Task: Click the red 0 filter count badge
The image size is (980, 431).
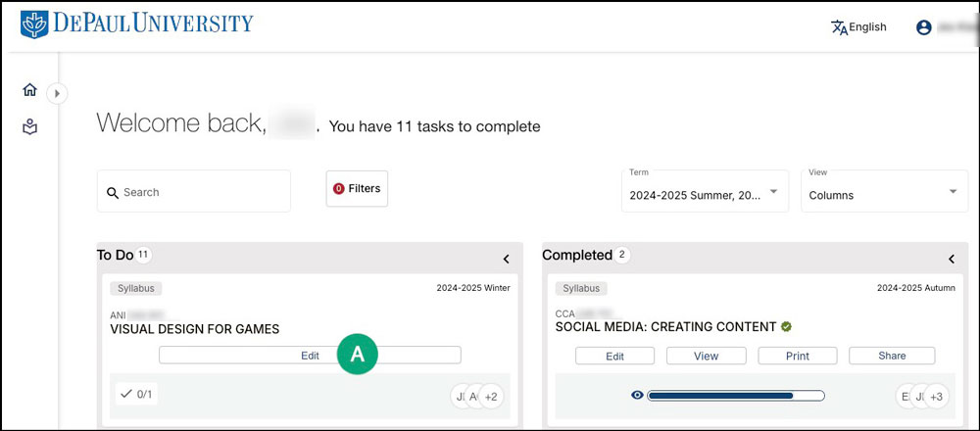Action: tap(339, 189)
